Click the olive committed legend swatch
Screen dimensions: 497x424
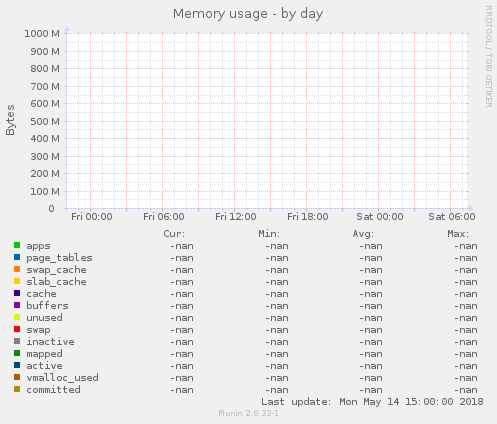pos(17,389)
